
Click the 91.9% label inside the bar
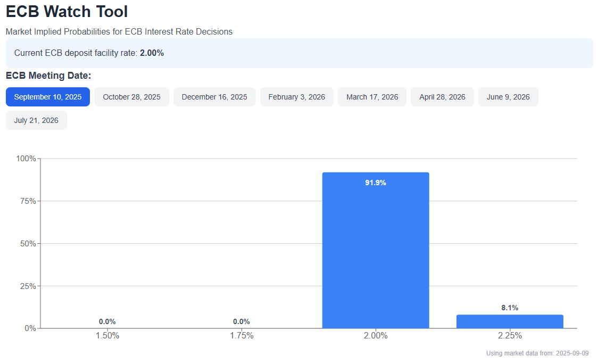coord(376,183)
